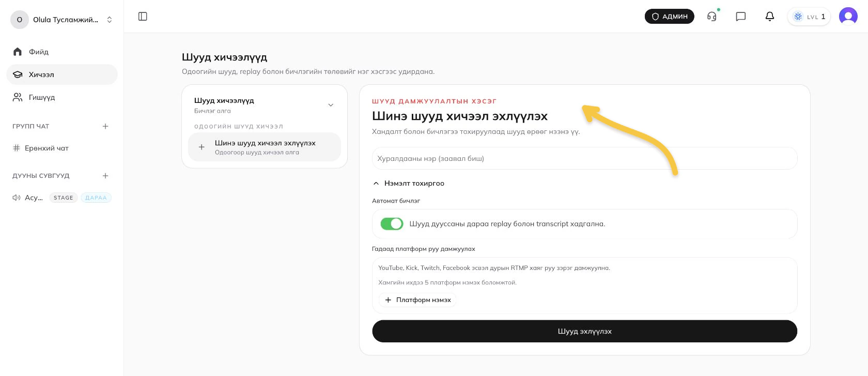Toggle the sidebar panel icon
Viewport: 868px width, 376px height.
[x=143, y=17]
